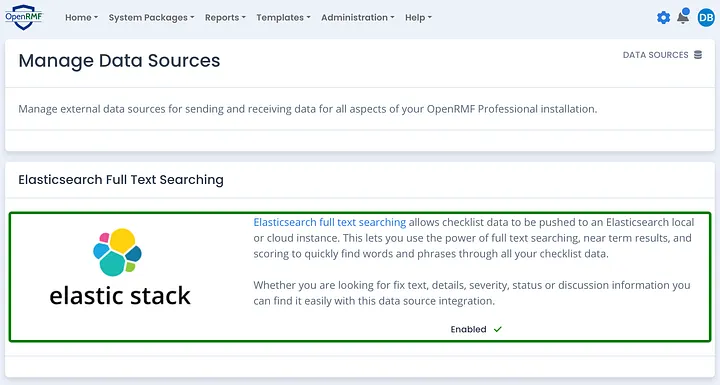This screenshot has width=720, height=385.
Task: Click the Enabled status text
Action: (x=468, y=329)
